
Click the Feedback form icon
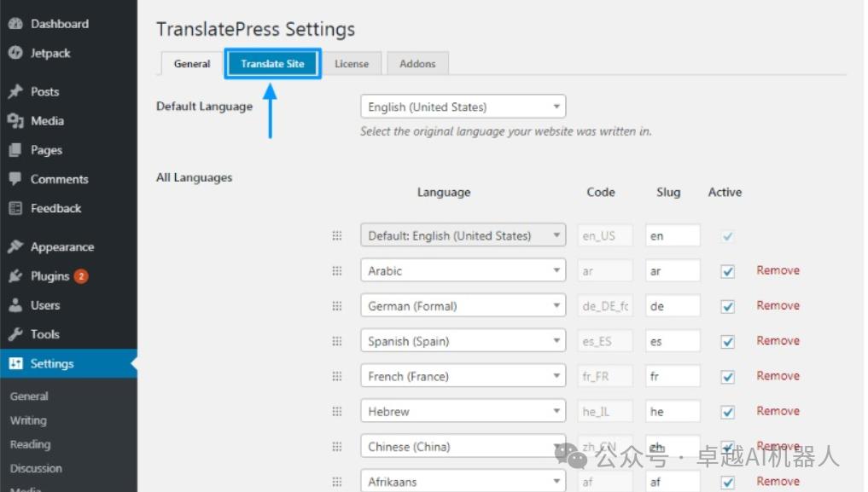pyautogui.click(x=15, y=208)
